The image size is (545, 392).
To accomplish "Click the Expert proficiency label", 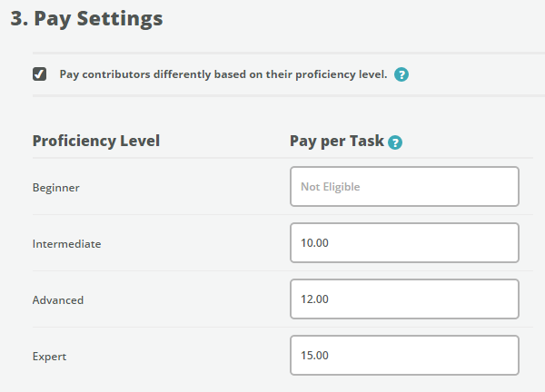I will tap(49, 357).
